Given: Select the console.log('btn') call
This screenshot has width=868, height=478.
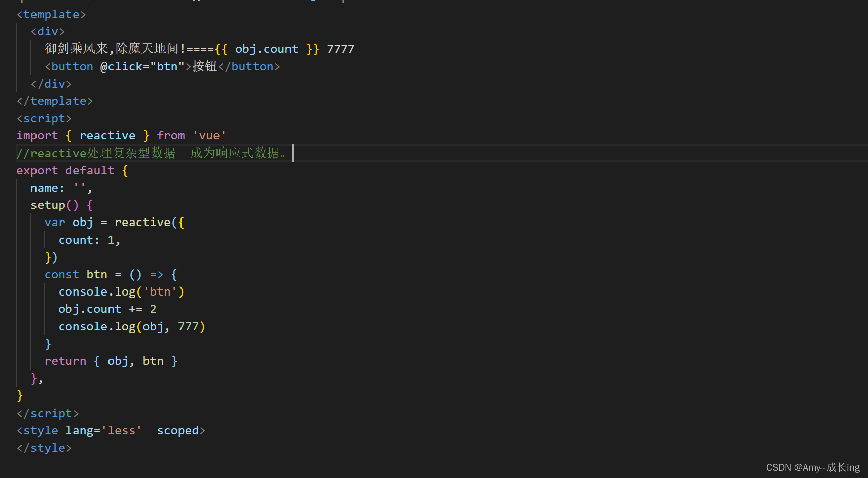Looking at the screenshot, I should coord(121,291).
